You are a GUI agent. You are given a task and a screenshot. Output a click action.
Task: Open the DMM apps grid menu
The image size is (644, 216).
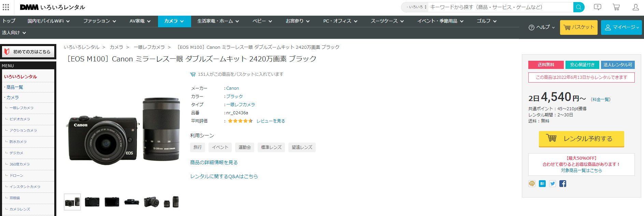coord(6,7)
